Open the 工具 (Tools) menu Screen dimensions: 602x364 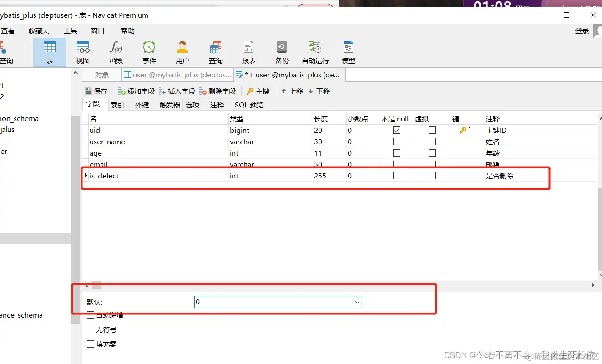(x=71, y=30)
